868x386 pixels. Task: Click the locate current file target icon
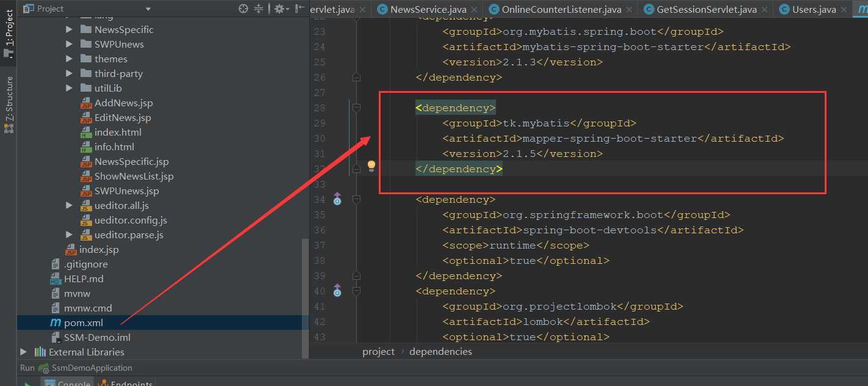(x=243, y=9)
